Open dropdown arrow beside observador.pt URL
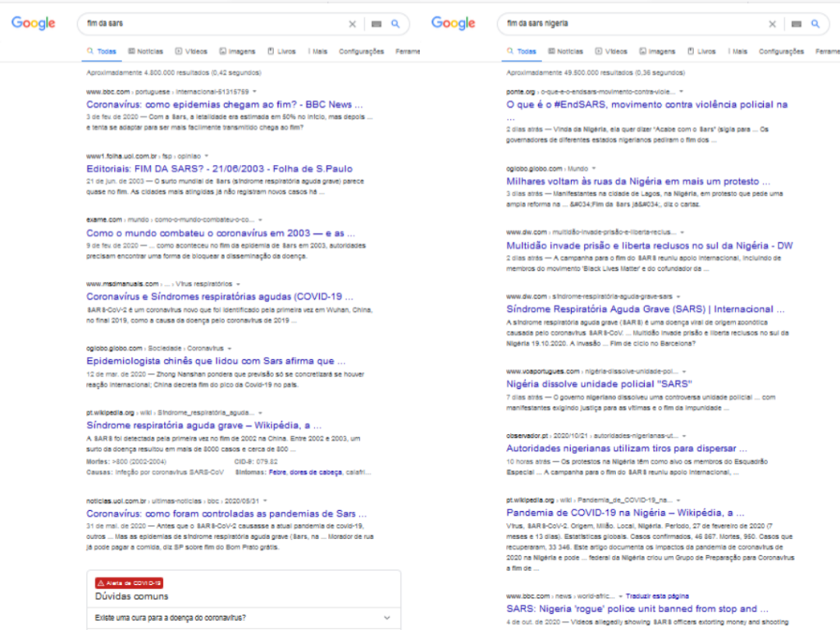The height and width of the screenshot is (630, 840). click(684, 436)
